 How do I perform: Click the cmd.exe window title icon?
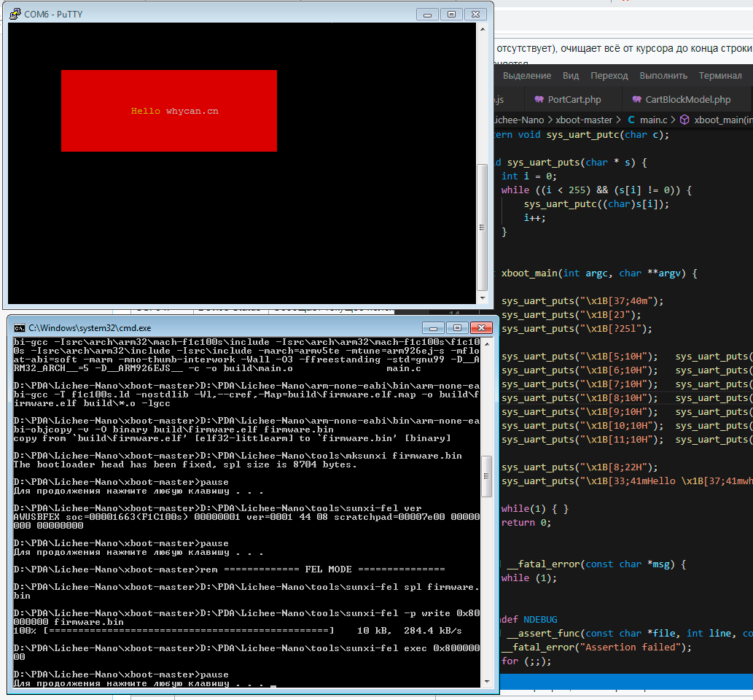[x=20, y=327]
